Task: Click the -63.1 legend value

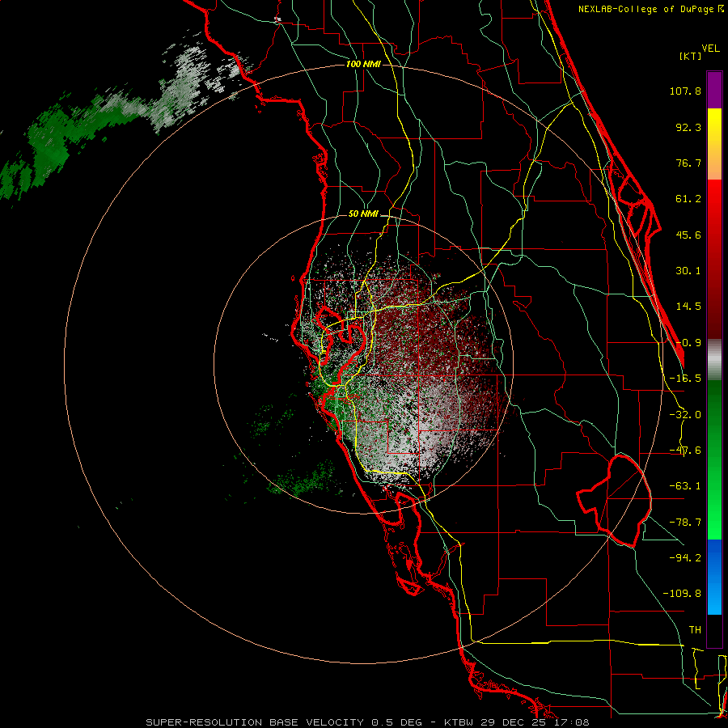Action: (x=685, y=486)
